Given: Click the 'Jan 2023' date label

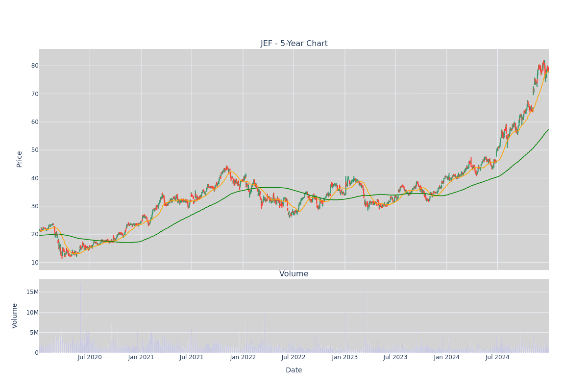Looking at the screenshot, I should pos(345,357).
